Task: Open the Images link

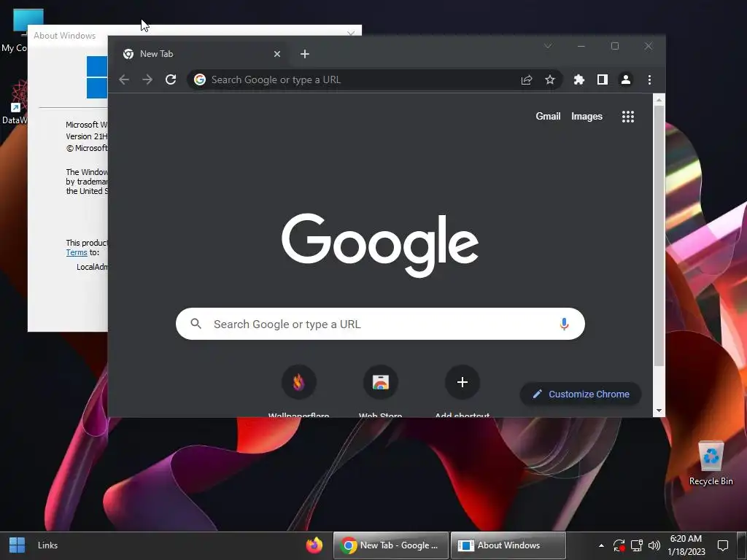Action: pos(587,116)
